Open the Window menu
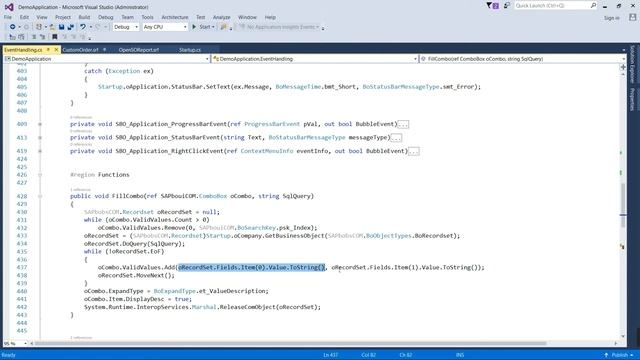 247,17
